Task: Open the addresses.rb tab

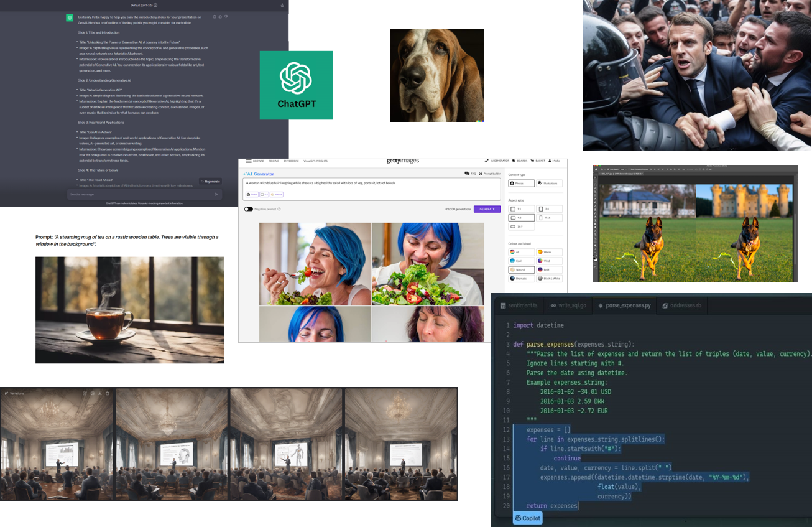Action: tap(681, 305)
